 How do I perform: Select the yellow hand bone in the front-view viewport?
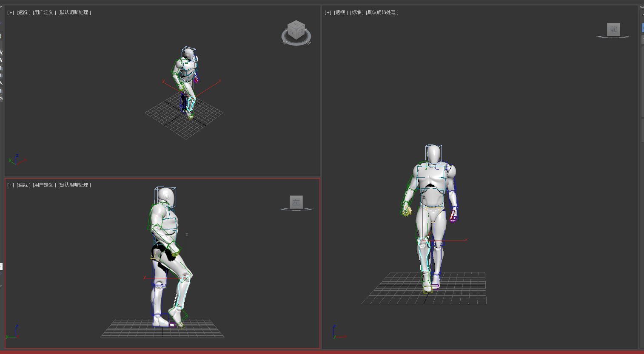point(407,210)
